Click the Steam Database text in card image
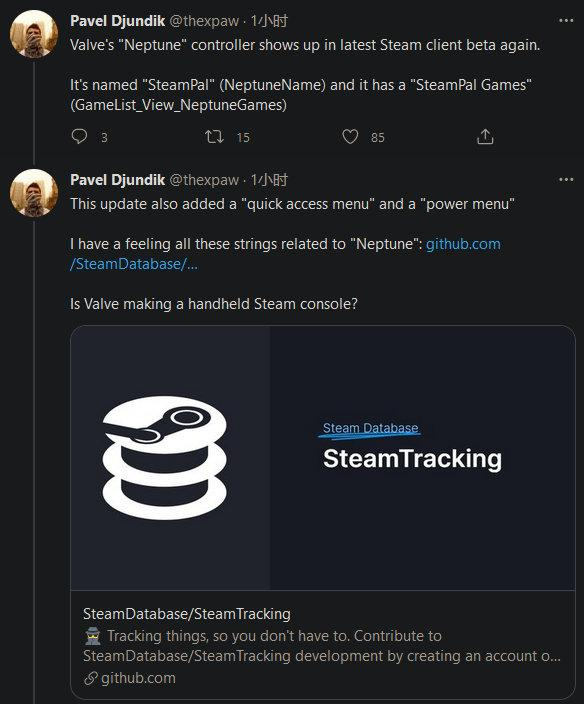Screen dimensions: 584x704 tap(371, 428)
